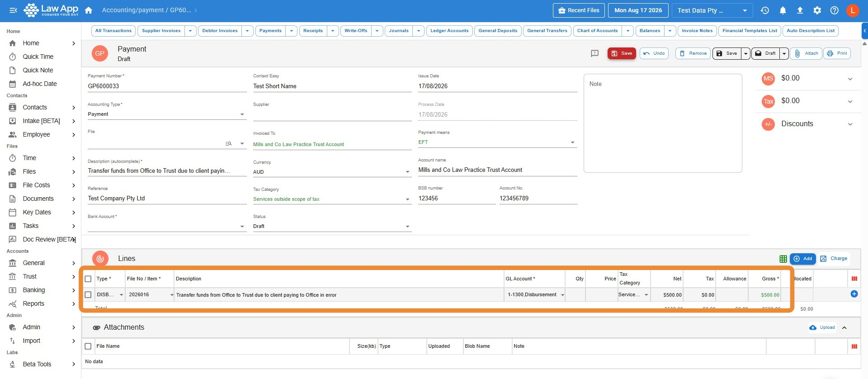Click the red Save button
The image size is (868, 379).
click(x=622, y=53)
